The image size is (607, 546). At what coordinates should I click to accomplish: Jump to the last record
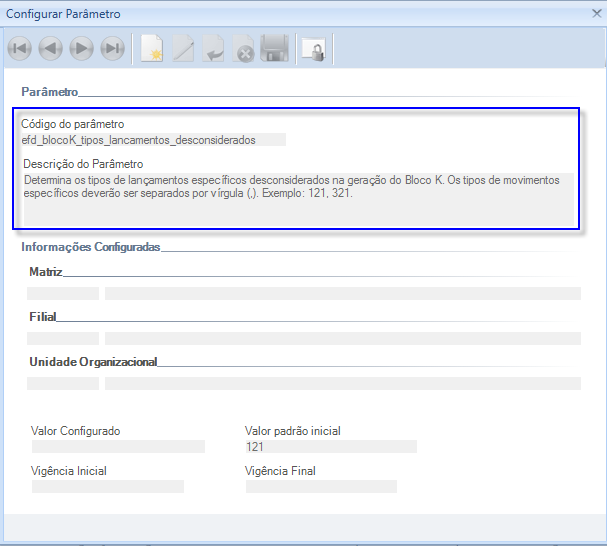(x=112, y=48)
